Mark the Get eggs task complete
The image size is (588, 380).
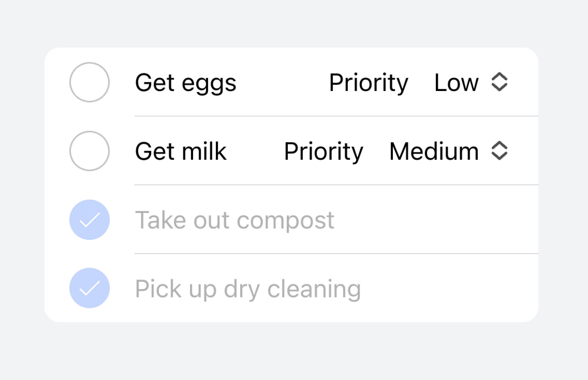(89, 82)
